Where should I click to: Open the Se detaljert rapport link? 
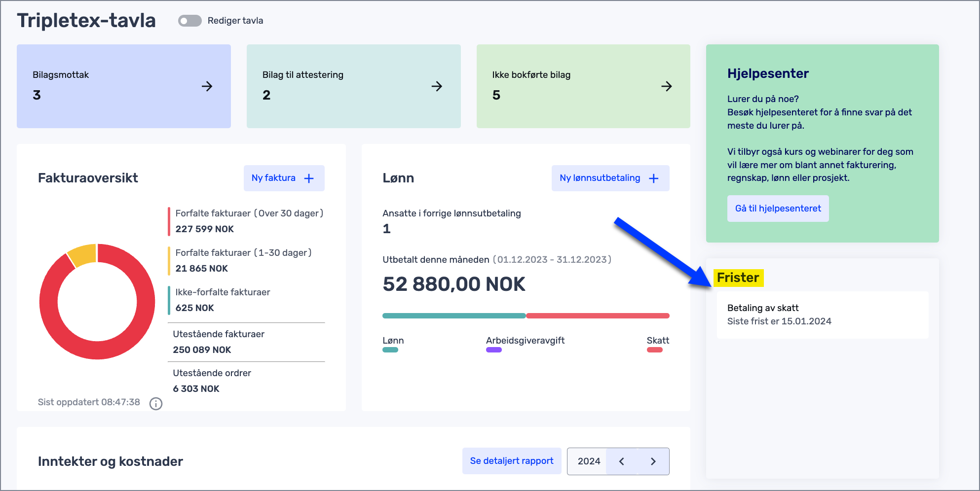click(x=511, y=461)
